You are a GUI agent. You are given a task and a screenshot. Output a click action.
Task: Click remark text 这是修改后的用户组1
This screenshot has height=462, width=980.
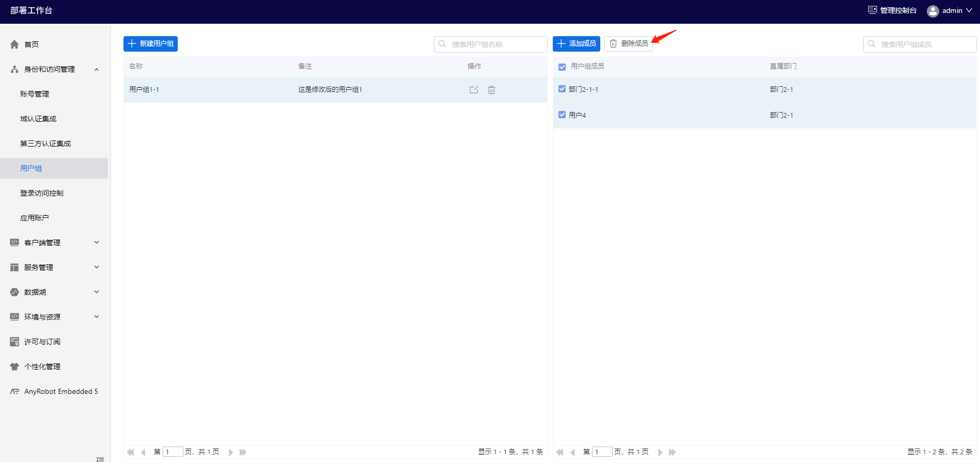(330, 90)
